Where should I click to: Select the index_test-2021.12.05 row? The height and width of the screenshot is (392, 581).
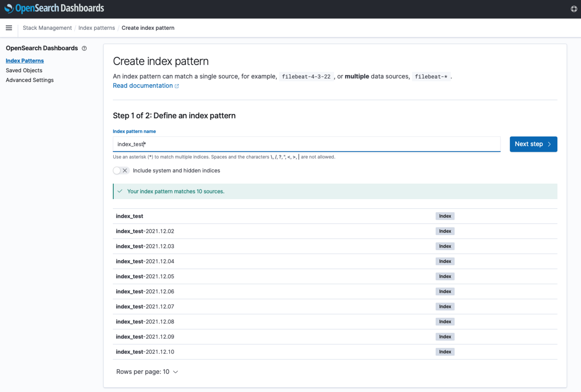pyautogui.click(x=145, y=276)
